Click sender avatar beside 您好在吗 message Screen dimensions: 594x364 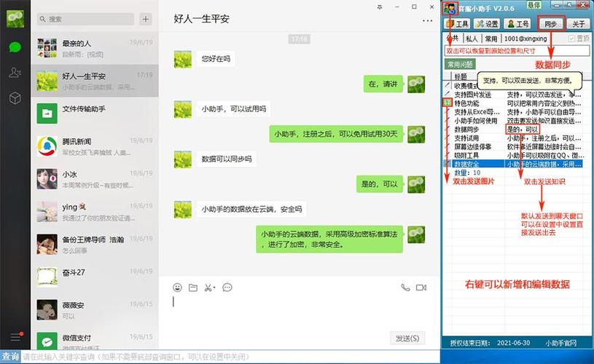tap(183, 60)
